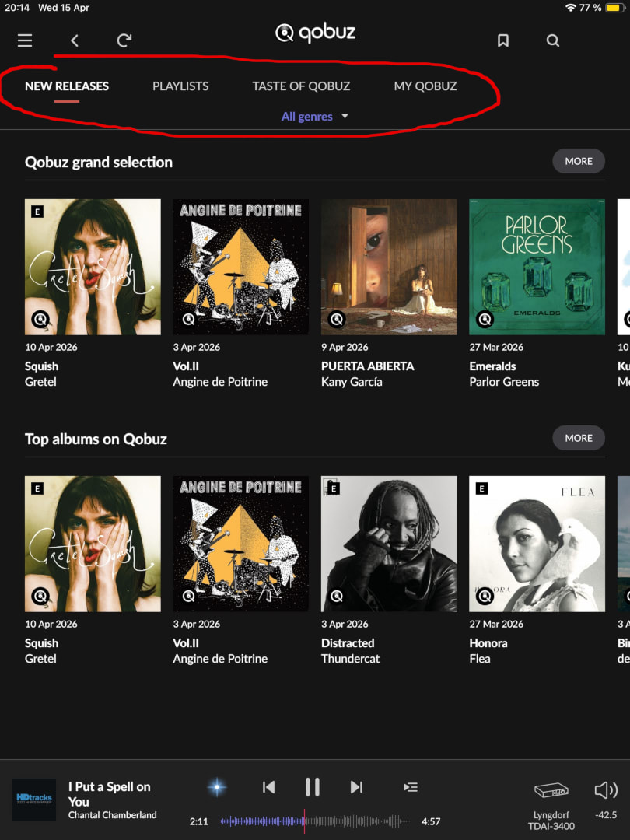Open search with the magnifier icon
Viewport: 630px width, 840px height.
pos(552,40)
